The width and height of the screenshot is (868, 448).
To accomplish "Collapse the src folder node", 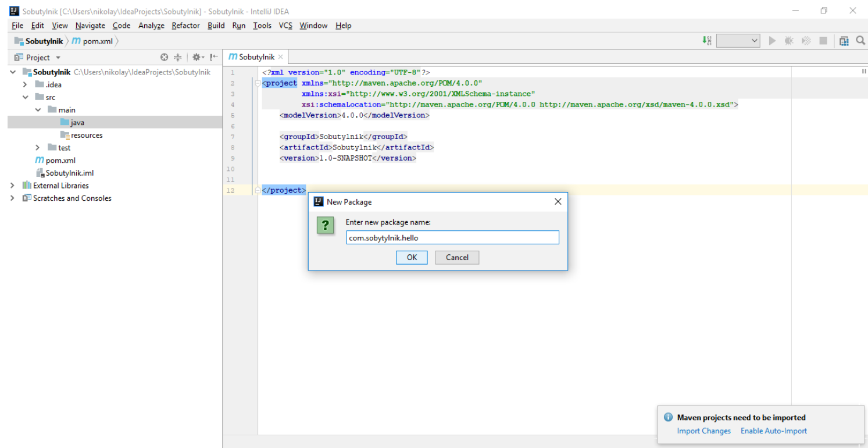I will pos(25,97).
